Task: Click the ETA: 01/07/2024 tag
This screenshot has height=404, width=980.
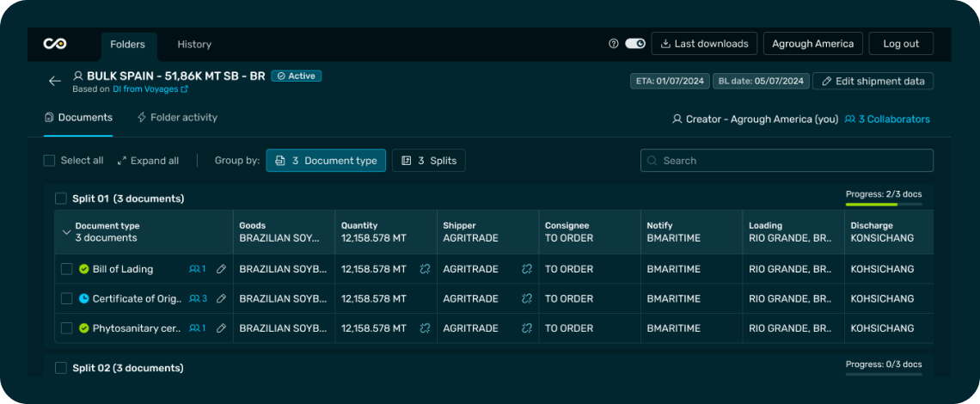Action: click(x=670, y=82)
